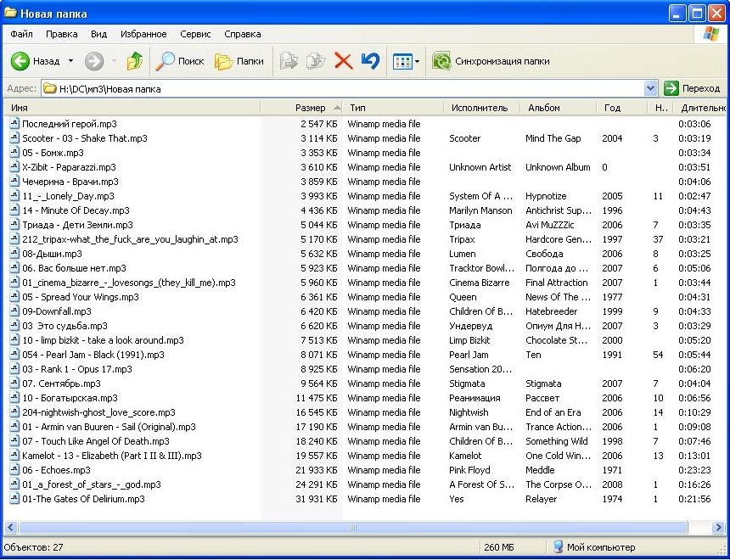Select file 212_tripax-what_the_fuck_are_you_laughin_at.mp3
This screenshot has width=730, height=560.
[x=131, y=239]
